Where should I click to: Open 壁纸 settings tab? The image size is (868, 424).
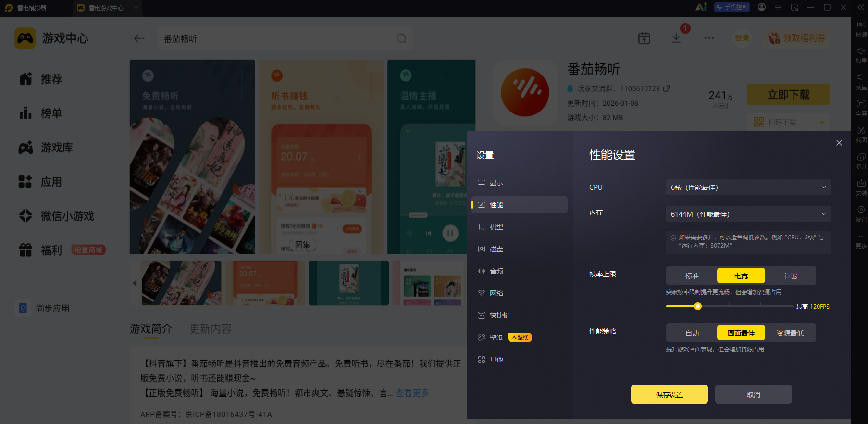click(x=520, y=337)
